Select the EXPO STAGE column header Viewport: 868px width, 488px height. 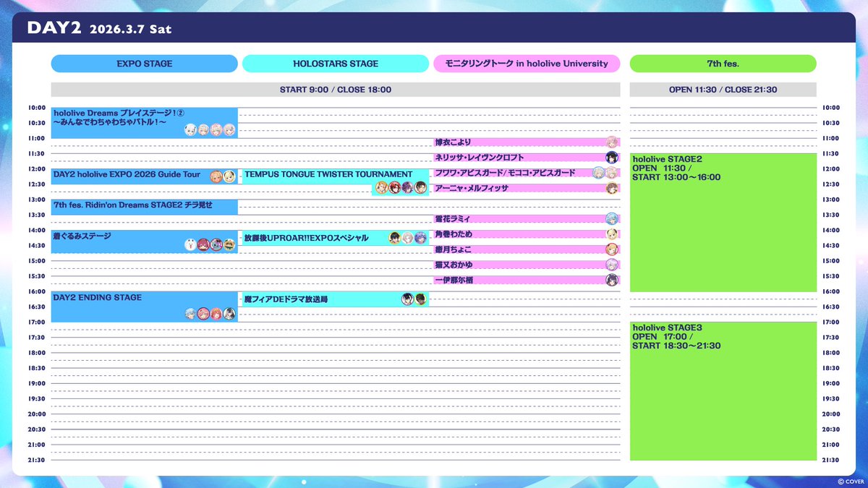point(145,64)
